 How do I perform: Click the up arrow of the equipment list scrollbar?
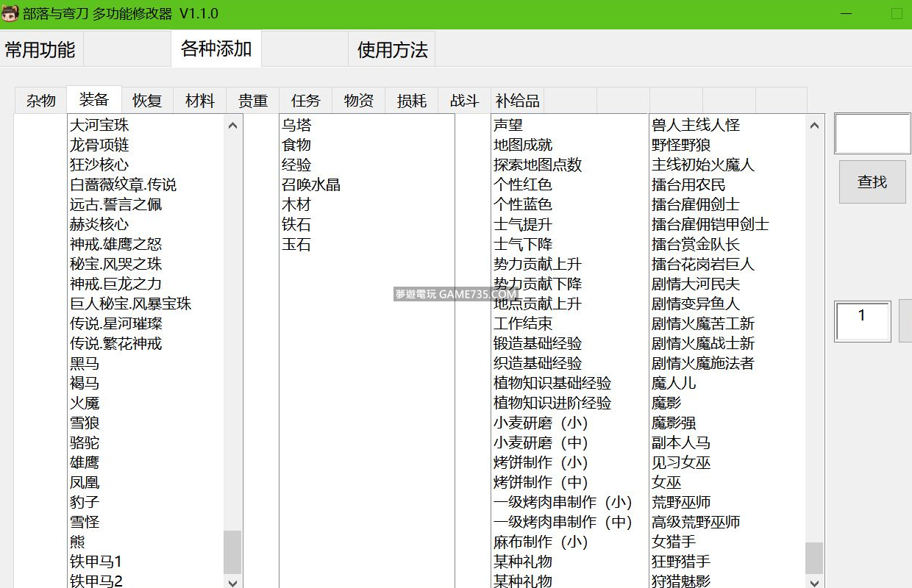coord(232,126)
